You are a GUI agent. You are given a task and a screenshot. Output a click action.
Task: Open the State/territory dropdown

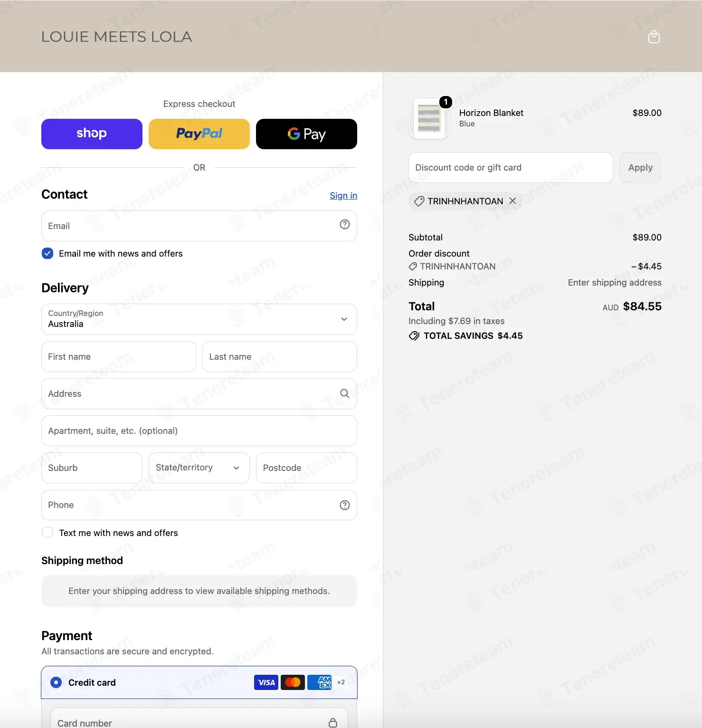tap(199, 468)
